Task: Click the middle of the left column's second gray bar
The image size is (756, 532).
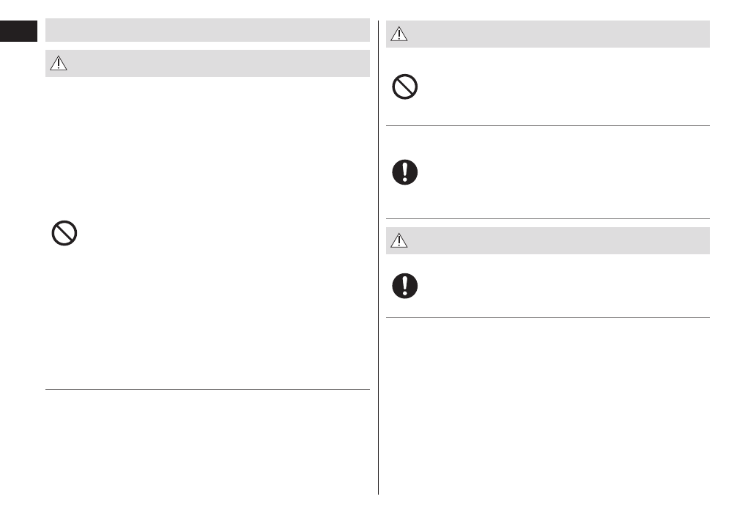Action: (207, 64)
